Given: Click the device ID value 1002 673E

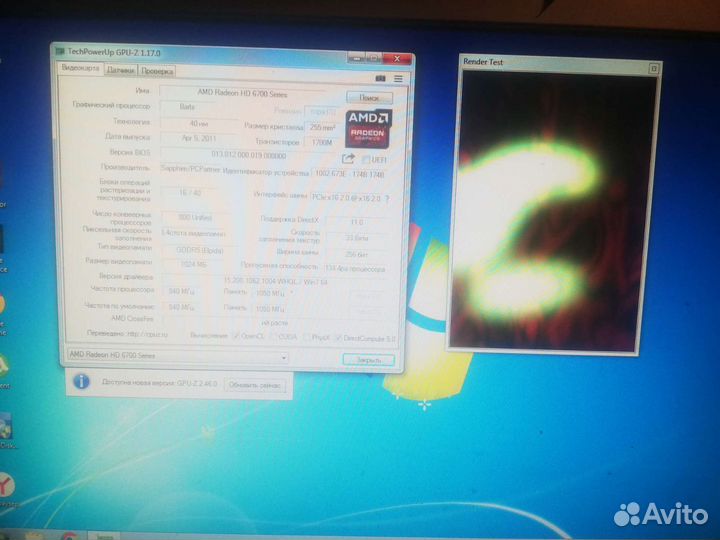Looking at the screenshot, I should (349, 174).
